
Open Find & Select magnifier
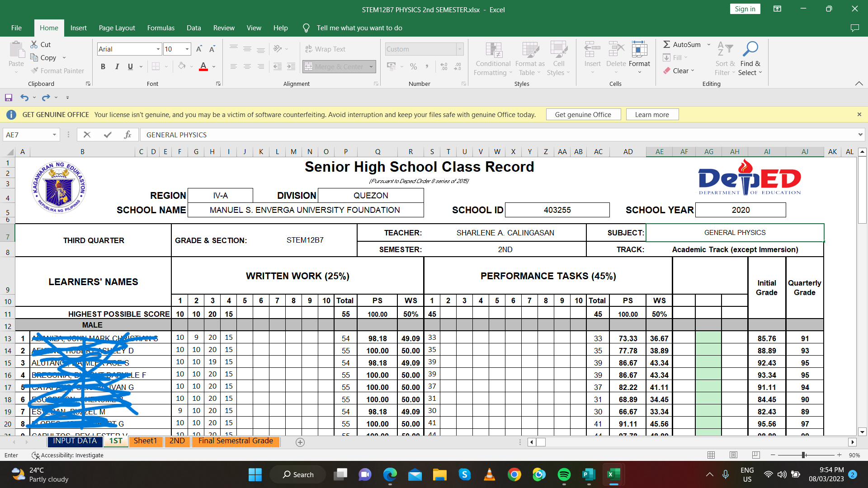pos(750,59)
